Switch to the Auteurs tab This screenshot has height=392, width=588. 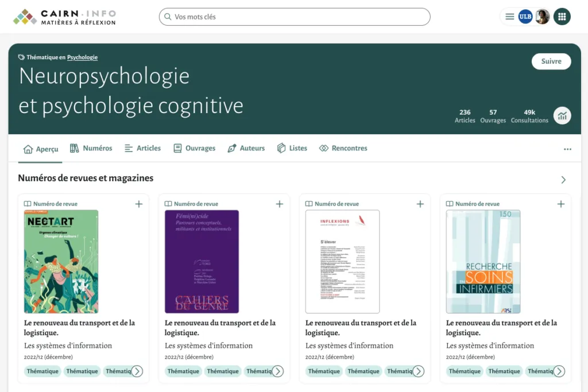click(246, 148)
